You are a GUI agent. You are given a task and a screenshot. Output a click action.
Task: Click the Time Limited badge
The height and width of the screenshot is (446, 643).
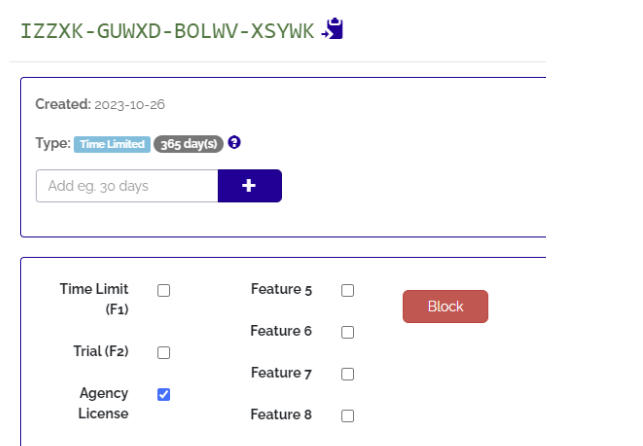(112, 144)
